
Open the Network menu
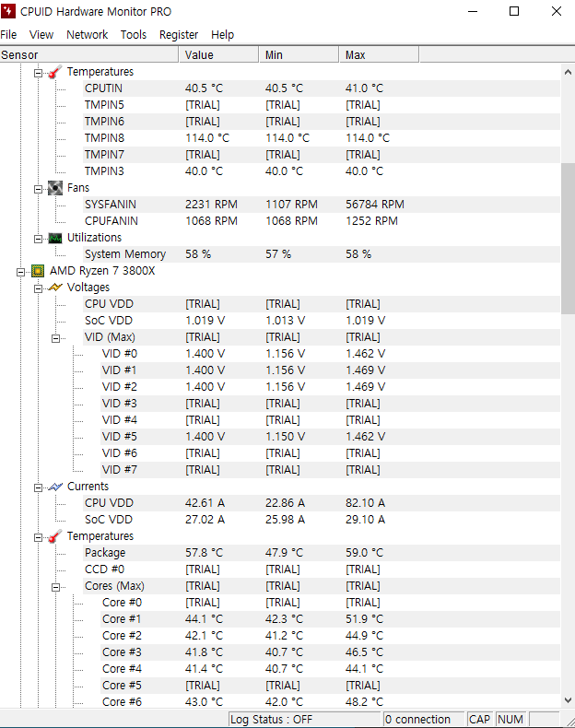(x=87, y=34)
